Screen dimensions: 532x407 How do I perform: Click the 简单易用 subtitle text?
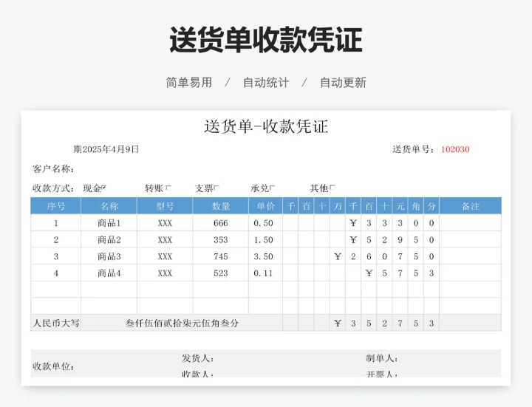[189, 83]
